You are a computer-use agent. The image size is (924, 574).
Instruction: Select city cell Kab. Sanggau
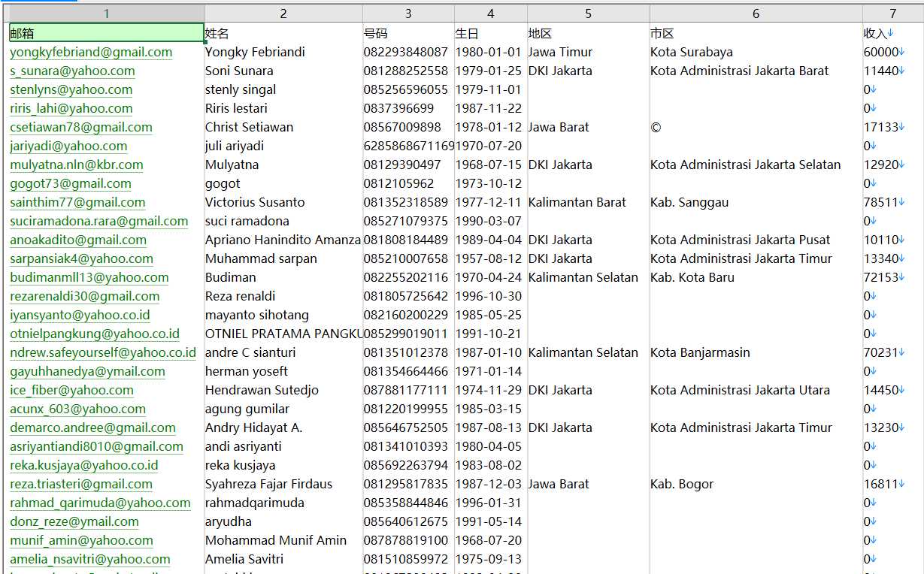pyautogui.click(x=756, y=202)
